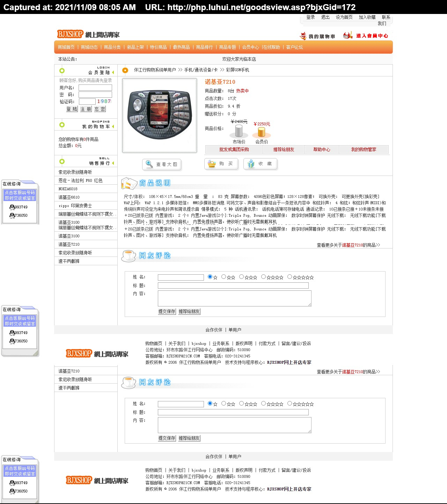Screen dimensions: 447x504
Task: Select one-star rating in lower review form
Action: (x=210, y=403)
